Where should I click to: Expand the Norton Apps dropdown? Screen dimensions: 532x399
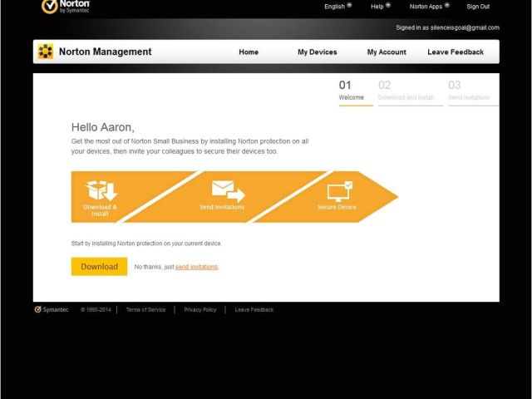tap(429, 7)
